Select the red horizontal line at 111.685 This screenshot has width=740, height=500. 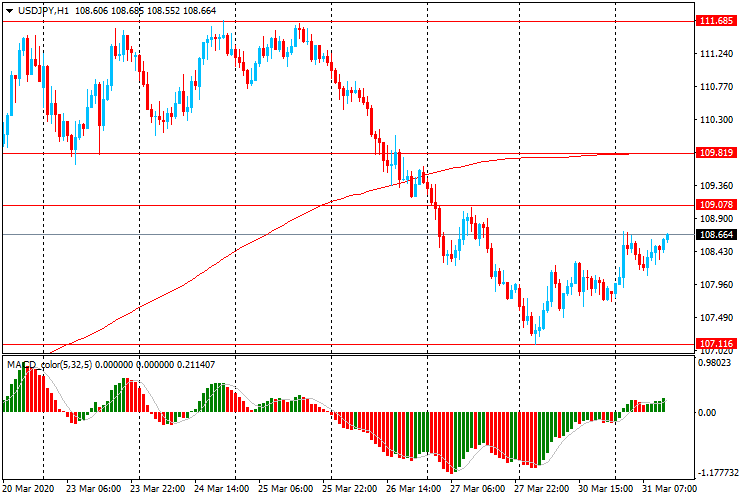[349, 21]
